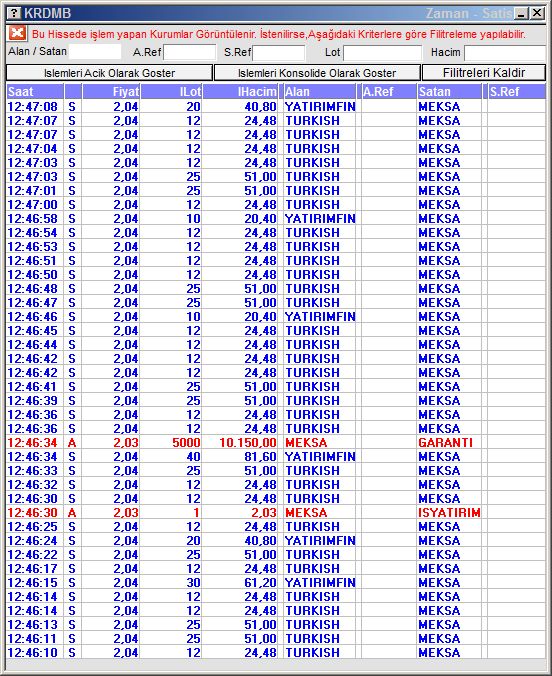
Task: Select the 12:46:39 time cell
Action: [33, 401]
